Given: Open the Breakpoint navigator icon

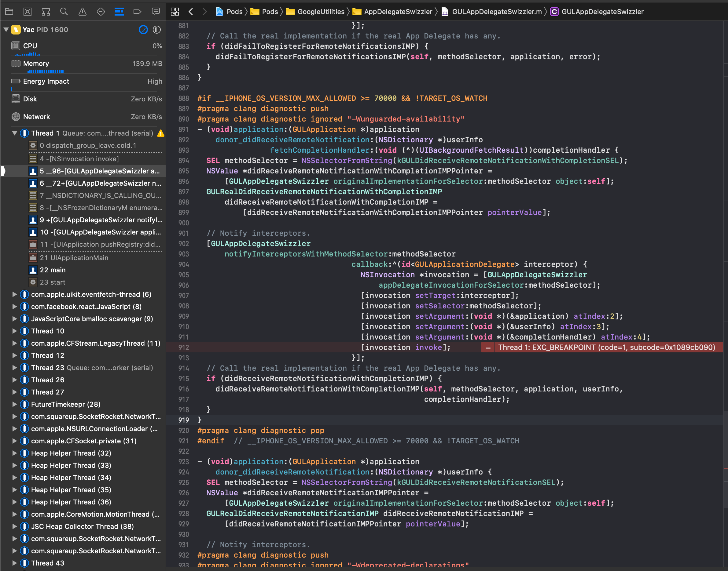Looking at the screenshot, I should (137, 12).
